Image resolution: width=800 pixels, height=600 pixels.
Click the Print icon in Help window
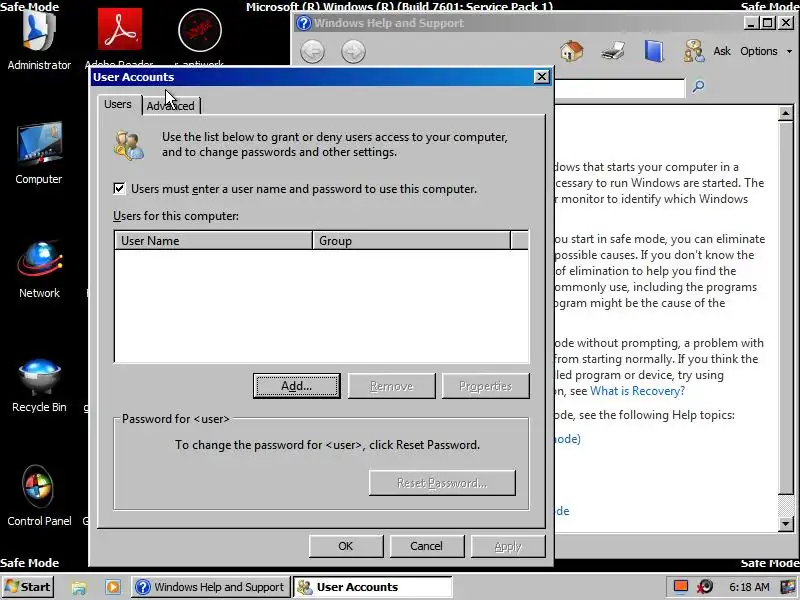tap(613, 51)
